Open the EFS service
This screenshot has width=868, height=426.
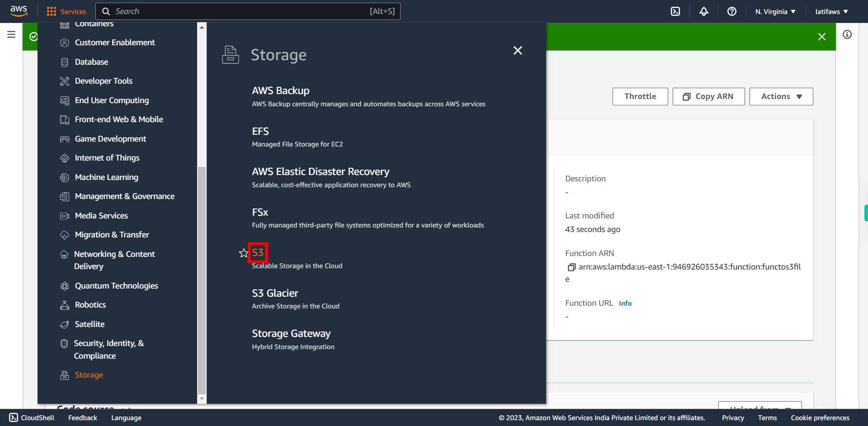pos(260,131)
